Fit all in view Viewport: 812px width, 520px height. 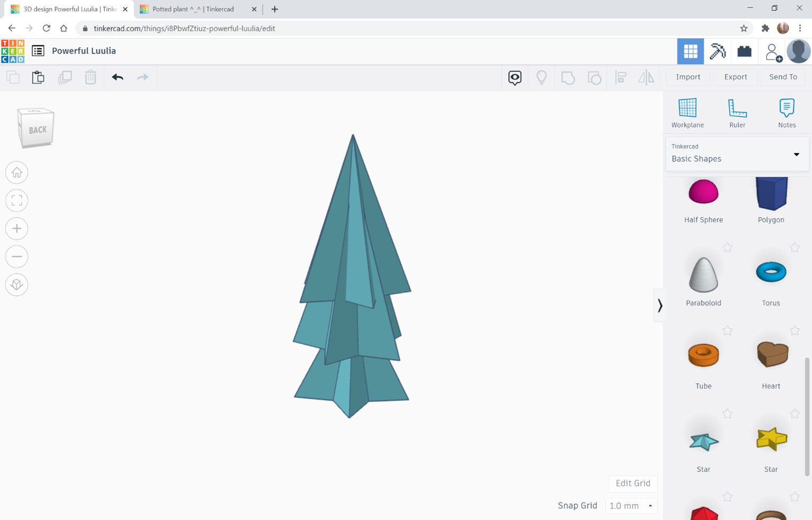[17, 201]
